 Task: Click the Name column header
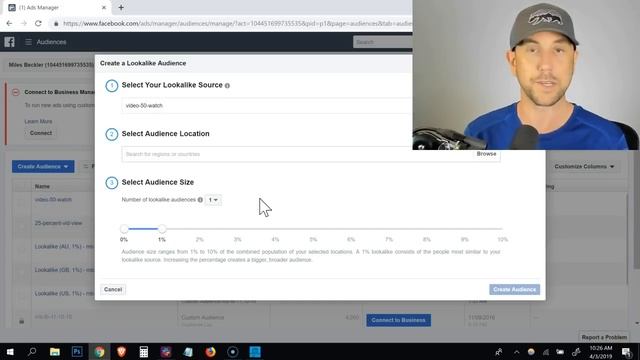point(42,187)
